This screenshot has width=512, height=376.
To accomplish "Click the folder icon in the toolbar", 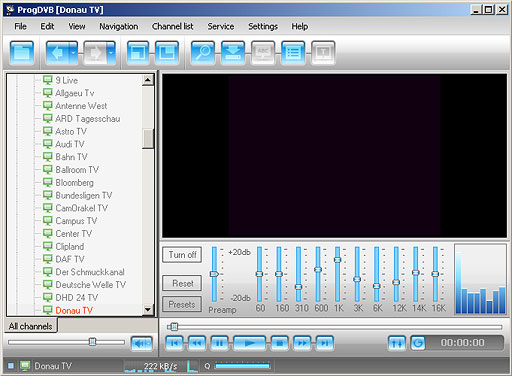I will coord(22,53).
